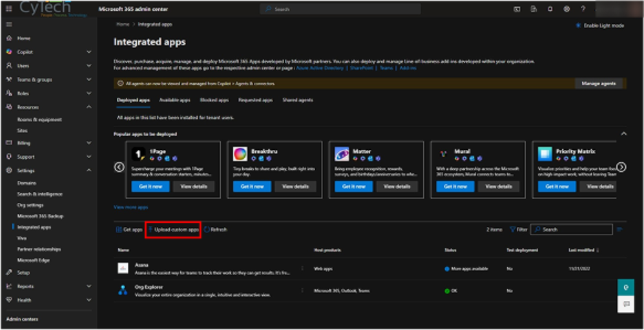Click Get it now for Matter

point(354,186)
